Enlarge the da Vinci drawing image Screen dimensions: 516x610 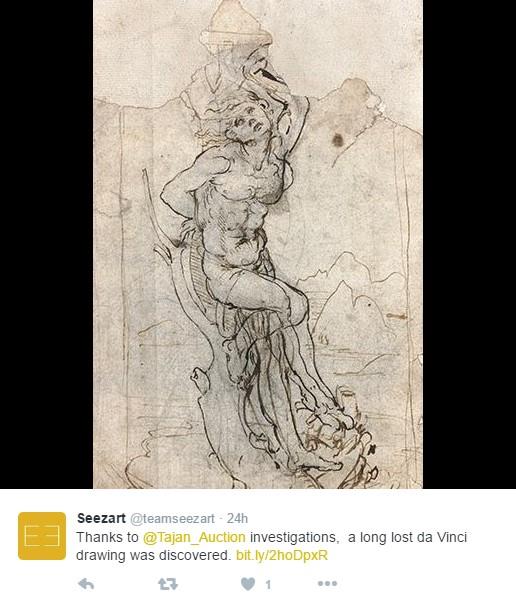tap(258, 244)
